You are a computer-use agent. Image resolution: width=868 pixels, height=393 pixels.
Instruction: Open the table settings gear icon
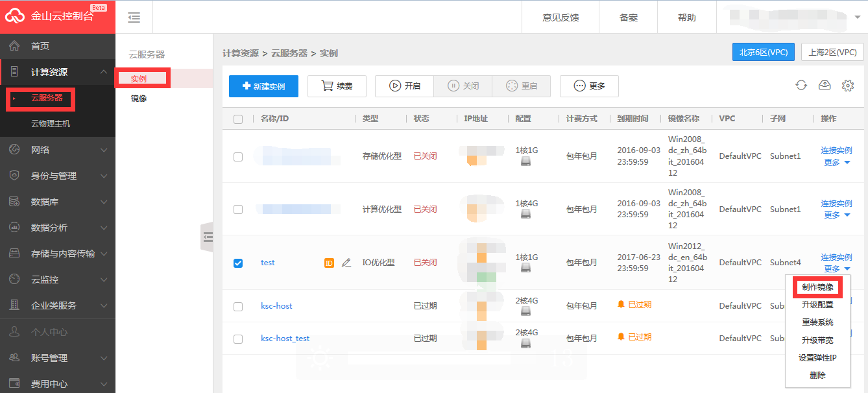pos(847,86)
